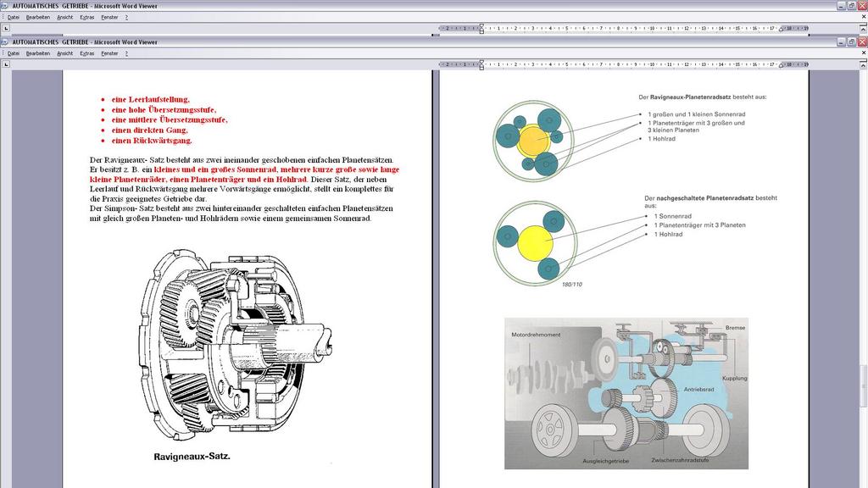Click the L tab selector in back window

(6, 28)
